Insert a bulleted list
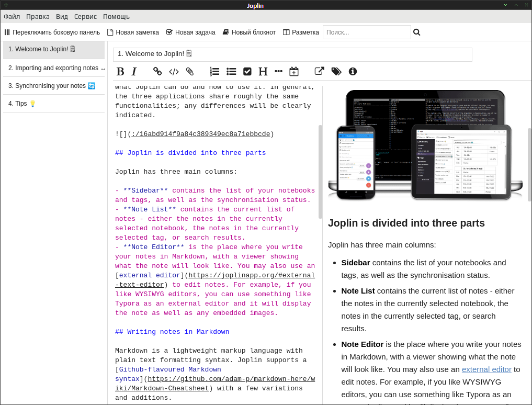532x405 pixels. click(x=231, y=71)
